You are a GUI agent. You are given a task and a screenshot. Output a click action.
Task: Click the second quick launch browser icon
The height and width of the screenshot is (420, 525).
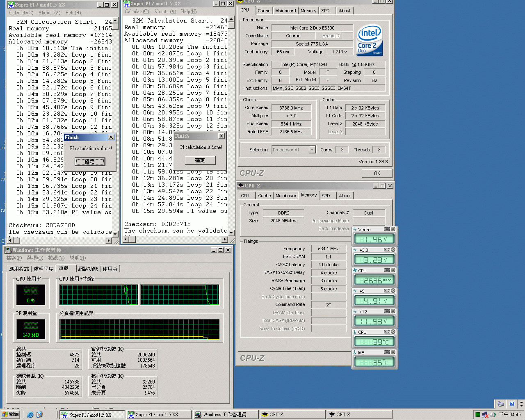point(39,415)
